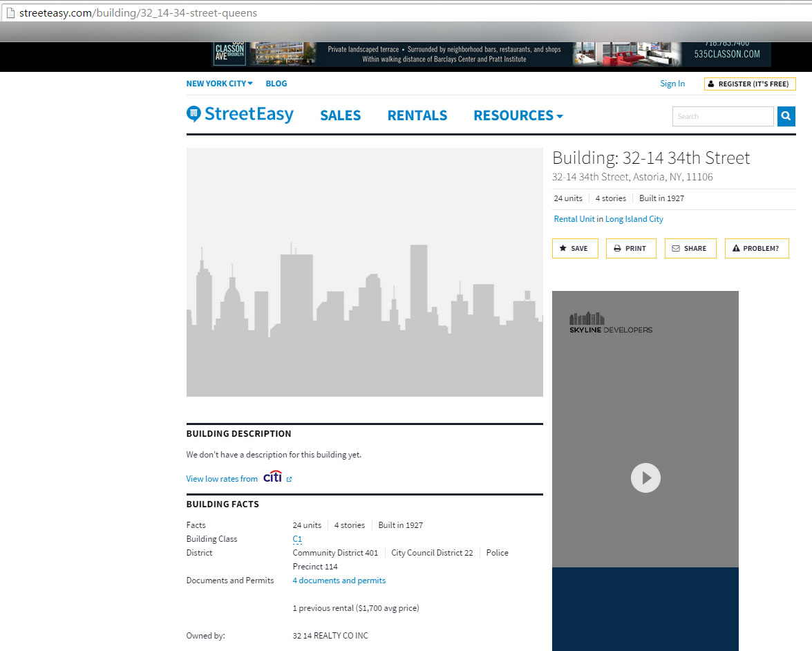This screenshot has height=651, width=812.
Task: Click into the Search input field
Action: (x=722, y=116)
